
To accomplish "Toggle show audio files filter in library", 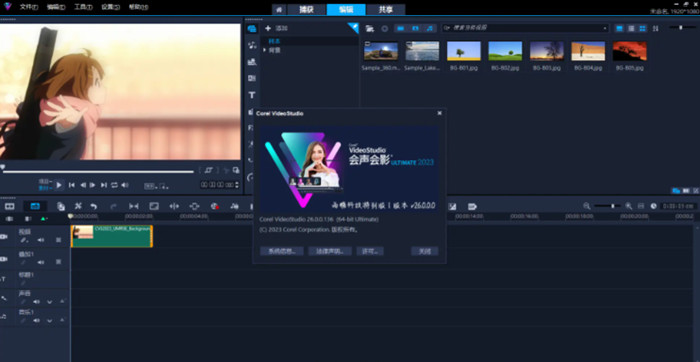I will tap(429, 28).
